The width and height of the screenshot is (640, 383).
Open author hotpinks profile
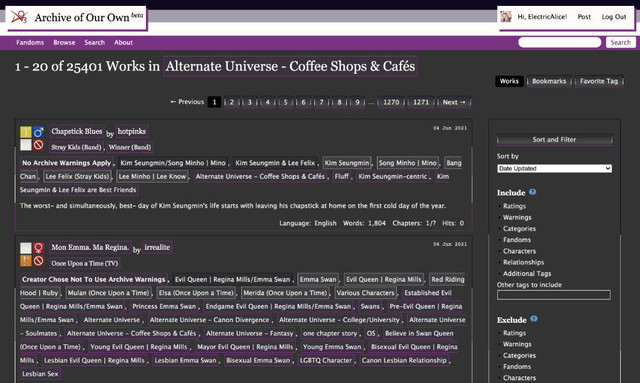131,131
